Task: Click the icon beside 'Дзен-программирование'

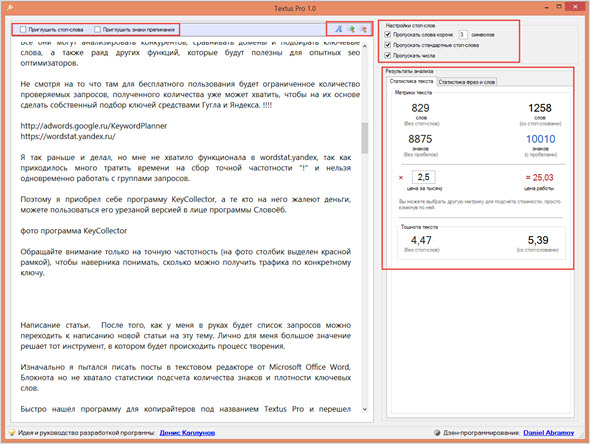Action: coord(437,433)
